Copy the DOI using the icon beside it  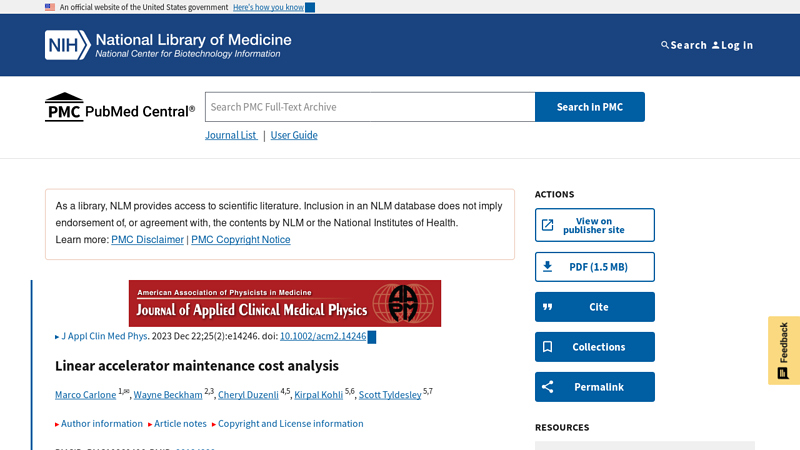(372, 337)
